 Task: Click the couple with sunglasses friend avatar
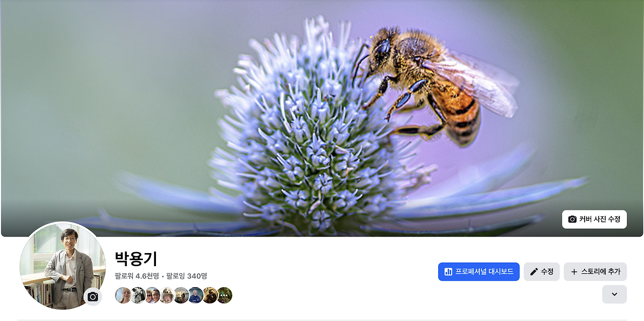point(152,295)
